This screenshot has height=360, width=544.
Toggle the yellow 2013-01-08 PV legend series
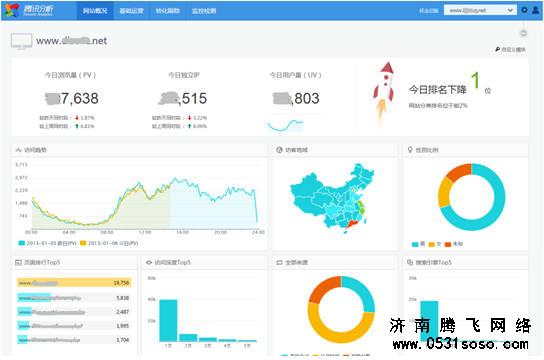[x=109, y=243]
